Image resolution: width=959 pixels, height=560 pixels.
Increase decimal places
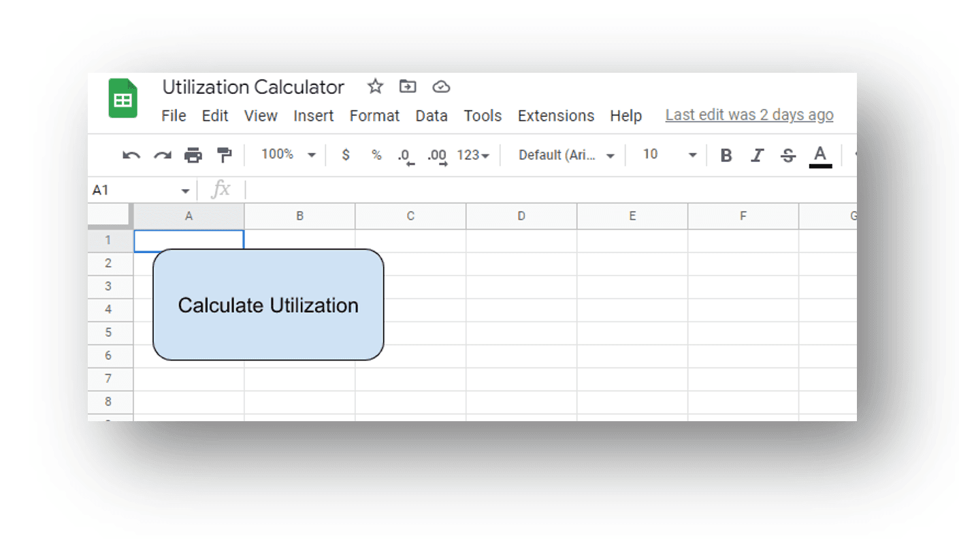point(438,156)
